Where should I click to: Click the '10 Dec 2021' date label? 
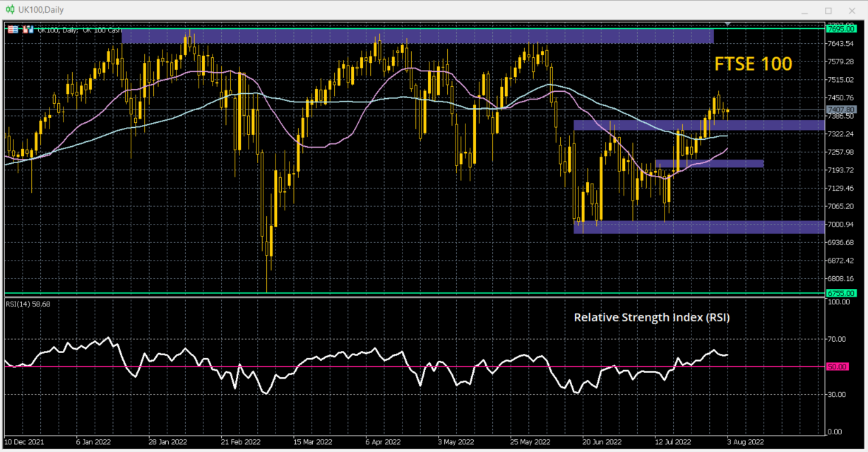point(25,444)
